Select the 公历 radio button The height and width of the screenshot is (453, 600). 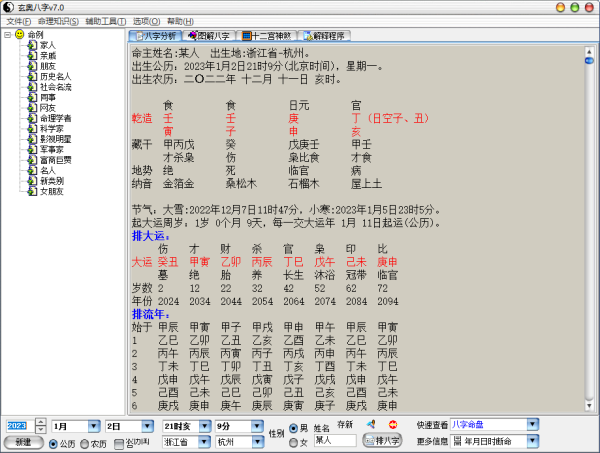pos(53,442)
